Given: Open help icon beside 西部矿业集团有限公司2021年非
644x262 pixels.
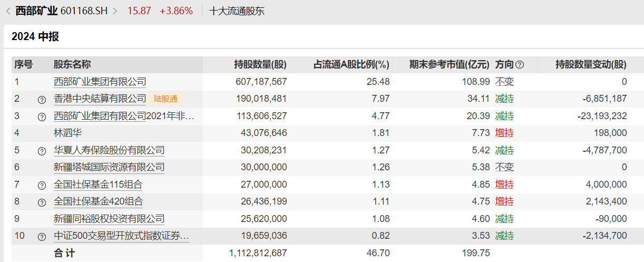Looking at the screenshot, I should point(42,117).
